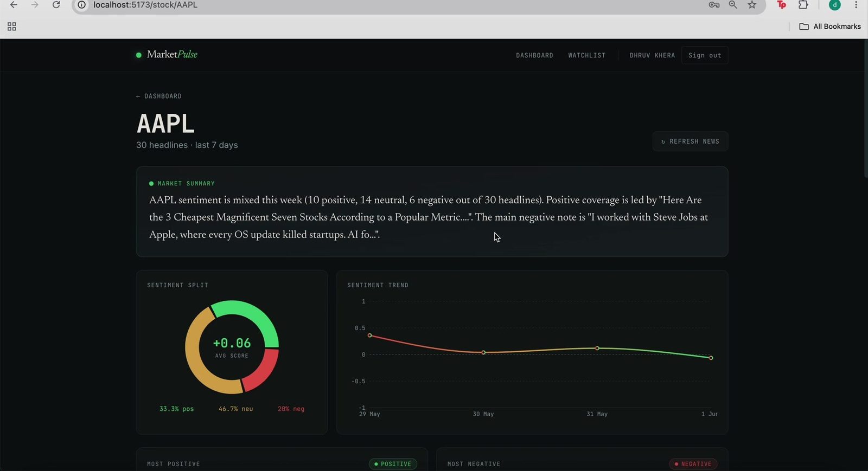Click the 31 May trend data point
The width and height of the screenshot is (868, 471).
pyautogui.click(x=597, y=349)
